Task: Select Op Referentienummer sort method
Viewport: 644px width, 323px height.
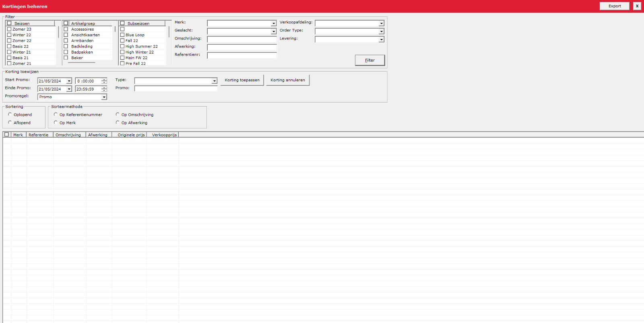Action: [x=56, y=114]
